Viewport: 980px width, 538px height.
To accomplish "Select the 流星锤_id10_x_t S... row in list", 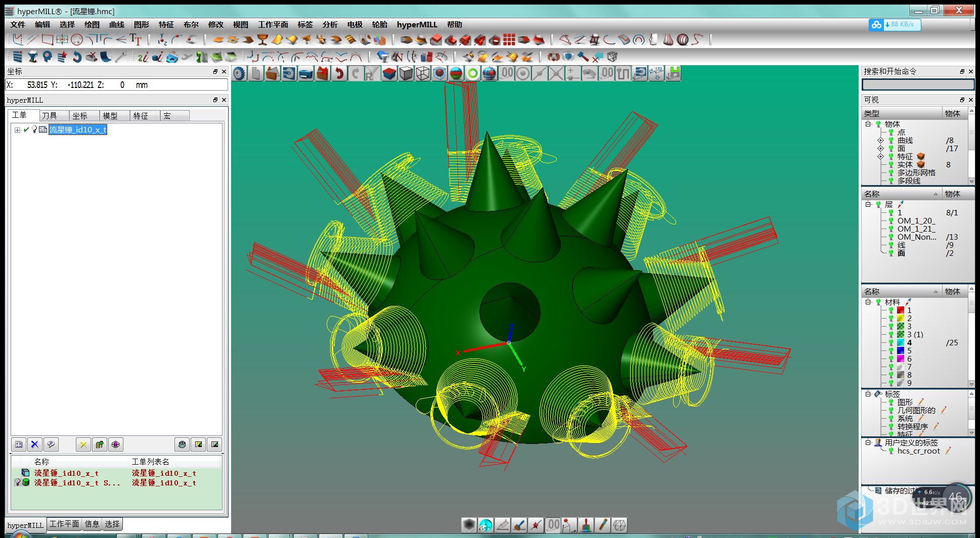I will (116, 483).
